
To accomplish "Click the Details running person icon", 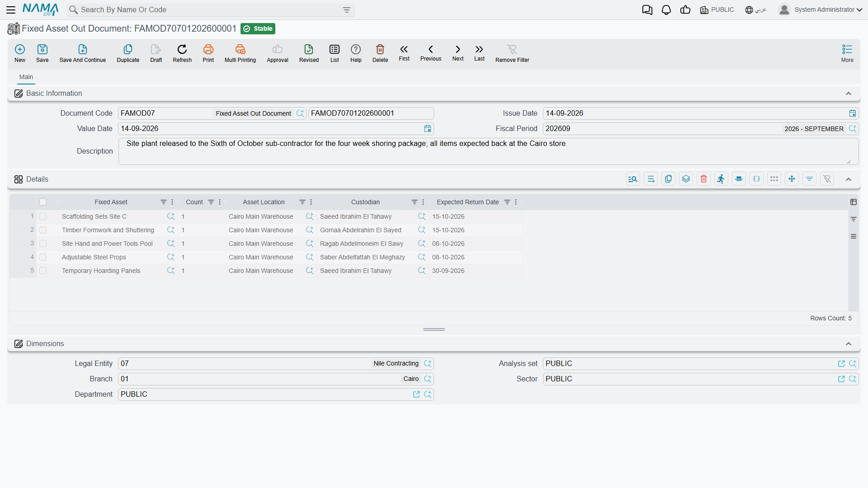I will pyautogui.click(x=721, y=179).
